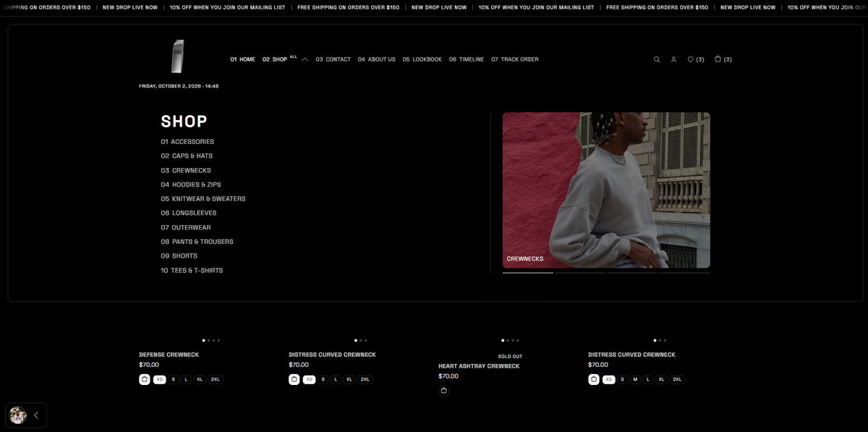This screenshot has width=868, height=432.
Task: Open the account profile icon
Action: tap(673, 59)
